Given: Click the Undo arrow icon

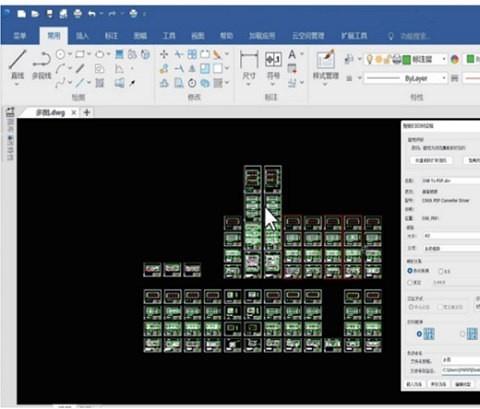Looking at the screenshot, I should [x=92, y=14].
